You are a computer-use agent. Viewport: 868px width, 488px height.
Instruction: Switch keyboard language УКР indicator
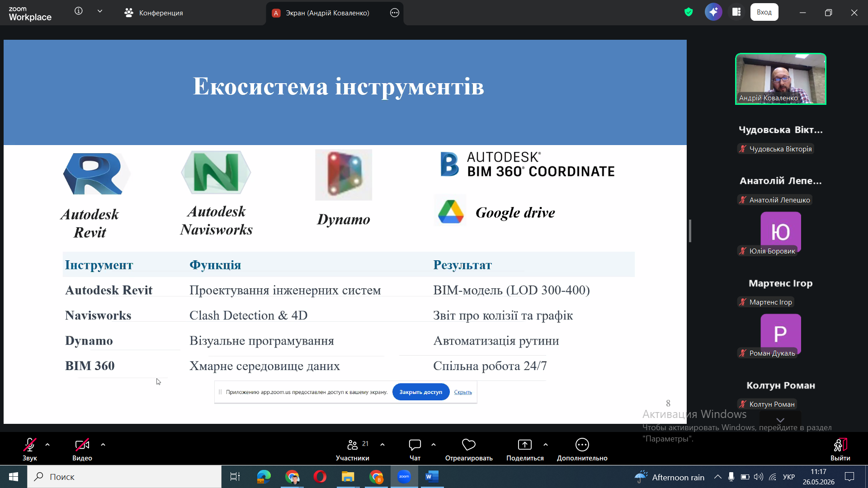pos(789,477)
